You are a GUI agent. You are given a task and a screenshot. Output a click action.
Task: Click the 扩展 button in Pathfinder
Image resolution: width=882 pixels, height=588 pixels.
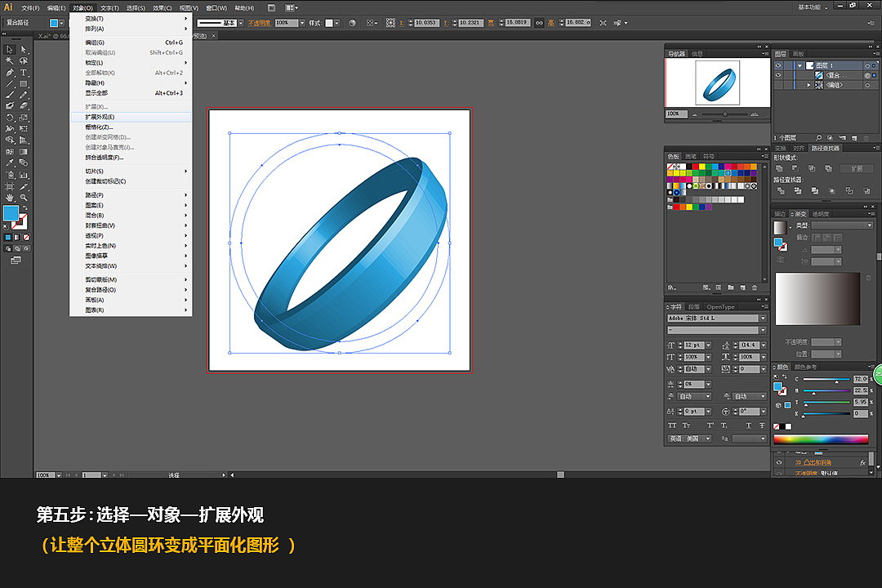pos(856,169)
